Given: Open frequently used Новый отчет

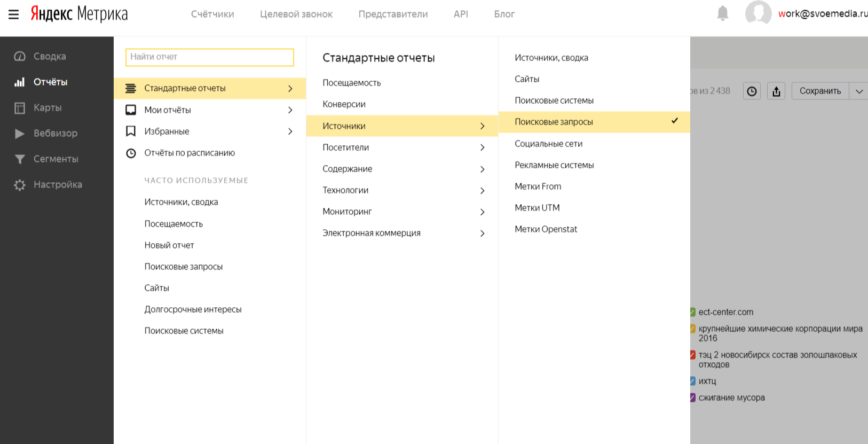Looking at the screenshot, I should (x=169, y=245).
